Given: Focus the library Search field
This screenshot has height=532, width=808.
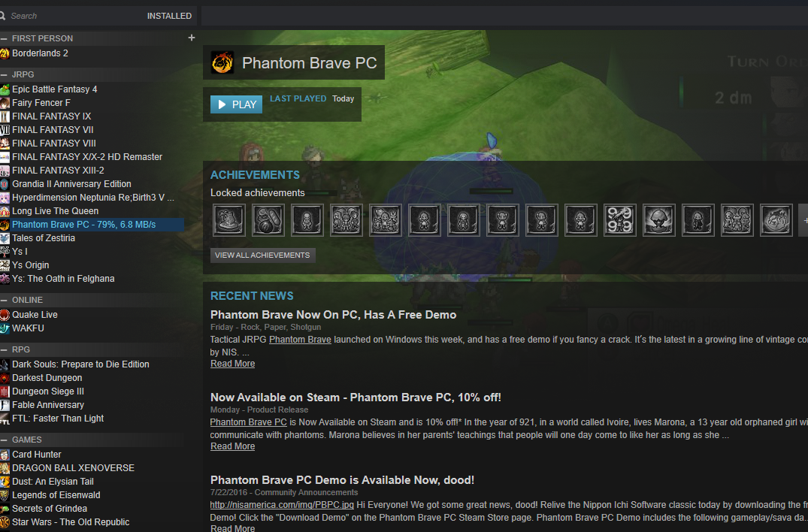Looking at the screenshot, I should tap(72, 16).
